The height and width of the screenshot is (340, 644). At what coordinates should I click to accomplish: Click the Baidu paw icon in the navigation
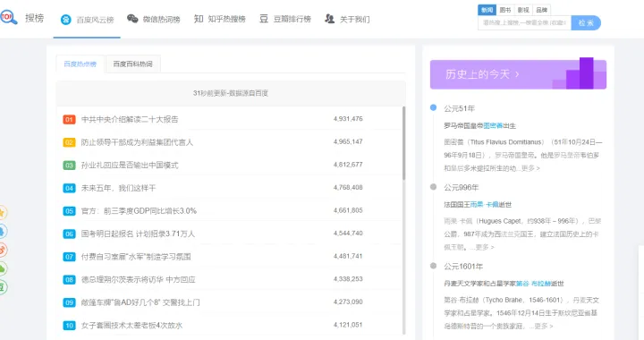(x=65, y=20)
